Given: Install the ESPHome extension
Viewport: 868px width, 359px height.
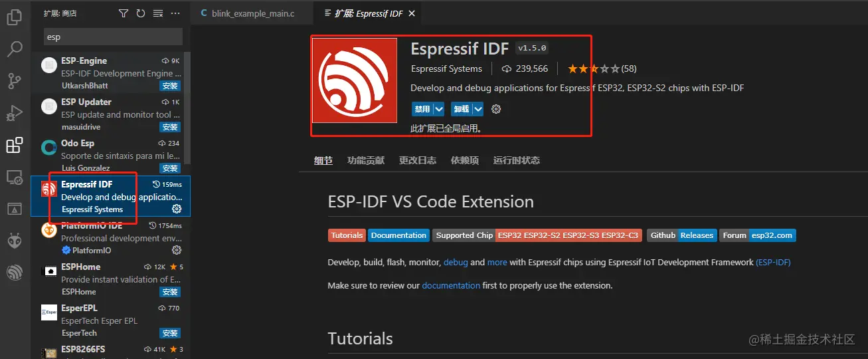Looking at the screenshot, I should tap(170, 292).
